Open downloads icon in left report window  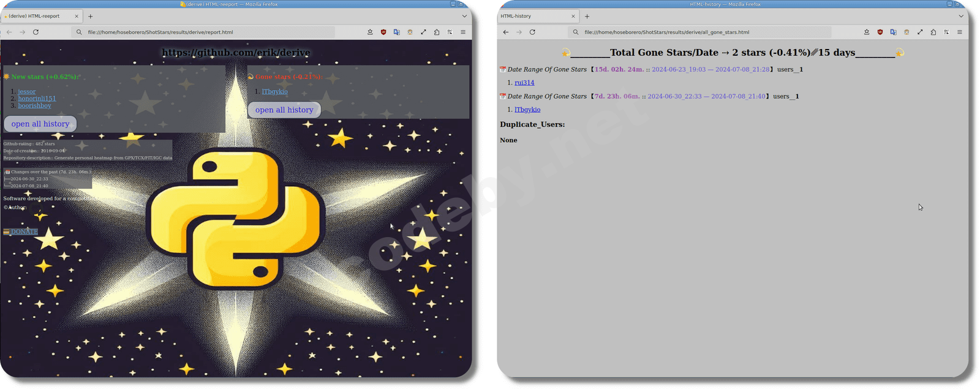[x=370, y=32]
